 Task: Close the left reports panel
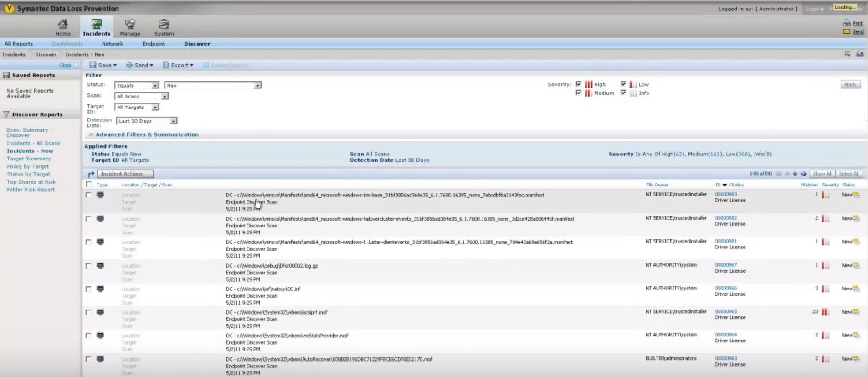click(65, 65)
